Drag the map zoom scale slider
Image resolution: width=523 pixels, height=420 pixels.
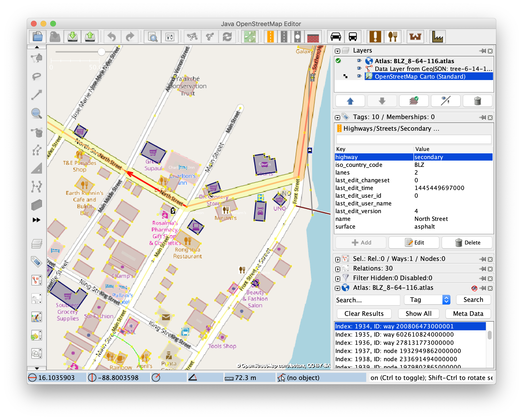pos(101,53)
